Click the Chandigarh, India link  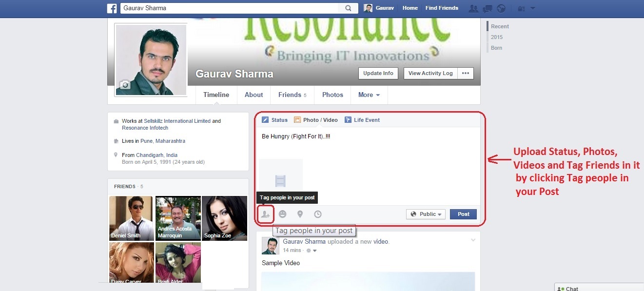click(x=156, y=155)
